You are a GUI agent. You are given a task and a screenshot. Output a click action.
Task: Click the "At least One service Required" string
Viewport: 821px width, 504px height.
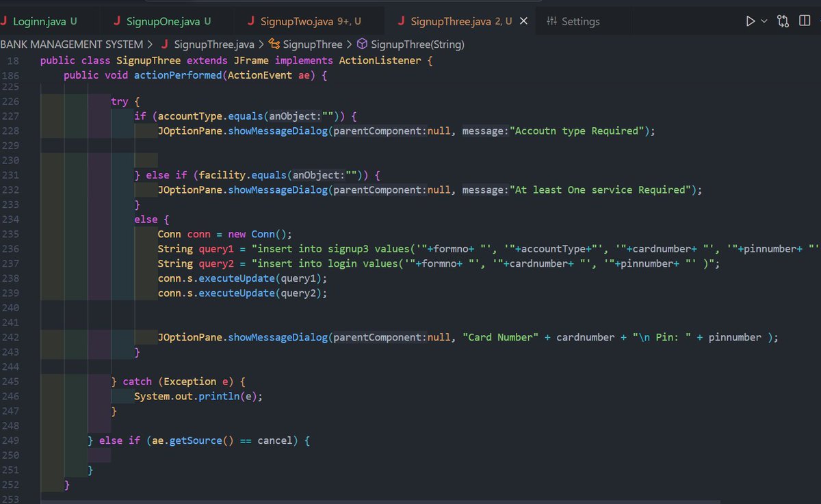601,189
